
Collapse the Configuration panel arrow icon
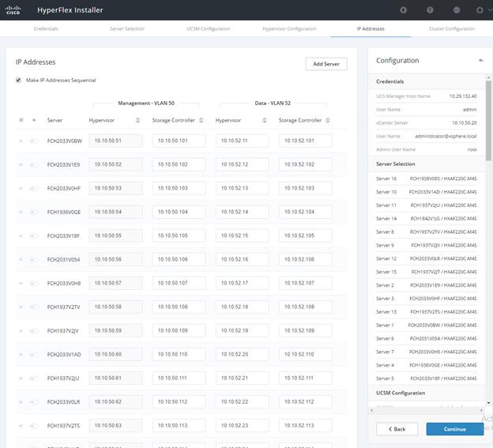(481, 60)
